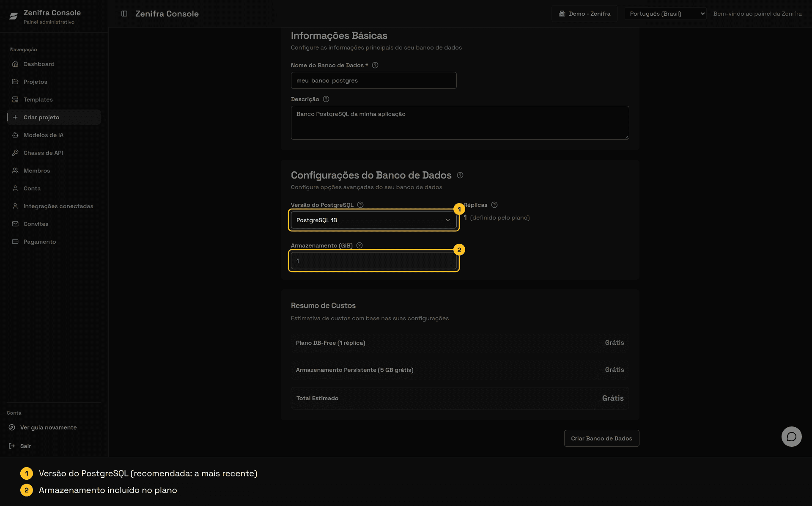The height and width of the screenshot is (506, 812).
Task: Click the plus icon beside Criar projeto
Action: pos(15,117)
